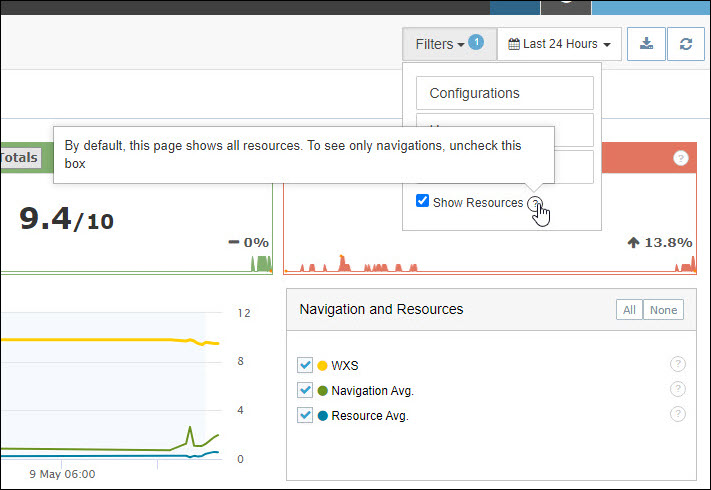Image resolution: width=711 pixels, height=490 pixels.
Task: Collapse the Filters dropdown
Action: point(442,44)
